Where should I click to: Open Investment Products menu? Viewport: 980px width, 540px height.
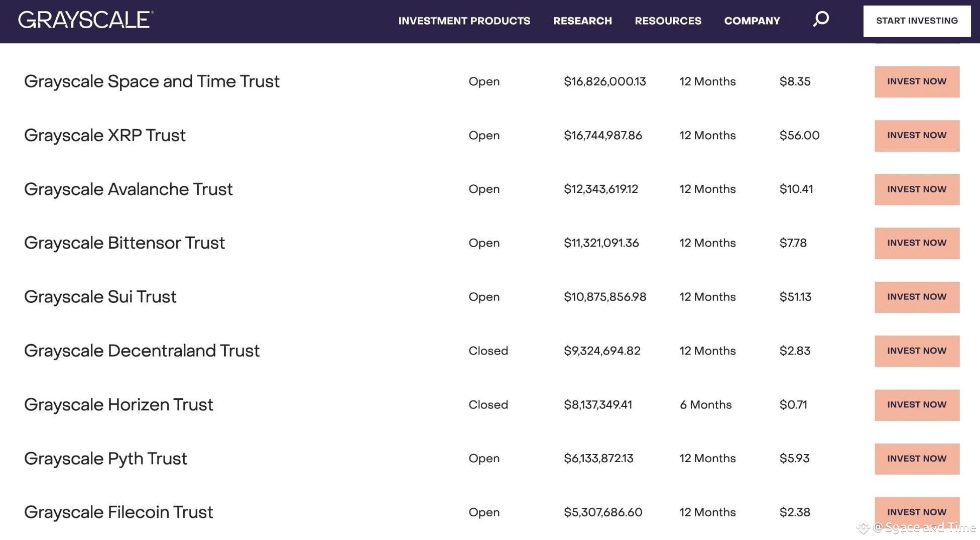pyautogui.click(x=464, y=21)
